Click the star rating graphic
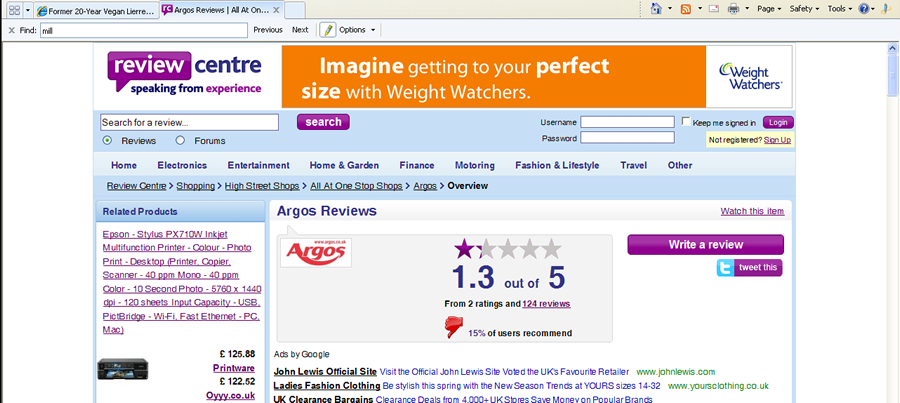This screenshot has height=403, width=900. 507,249
